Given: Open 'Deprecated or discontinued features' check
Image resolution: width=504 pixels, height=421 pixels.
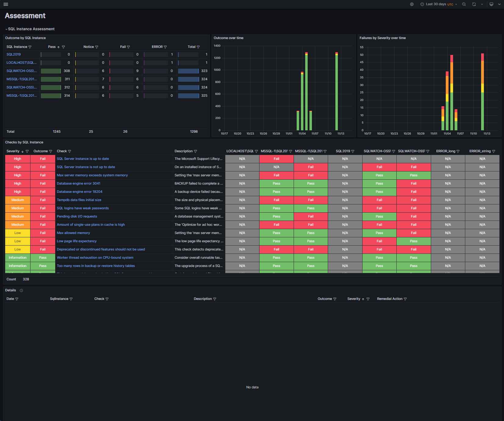Looking at the screenshot, I should [101, 249].
